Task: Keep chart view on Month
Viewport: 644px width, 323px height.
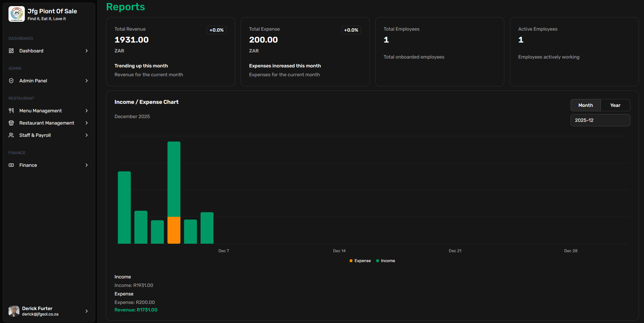Action: pos(585,105)
